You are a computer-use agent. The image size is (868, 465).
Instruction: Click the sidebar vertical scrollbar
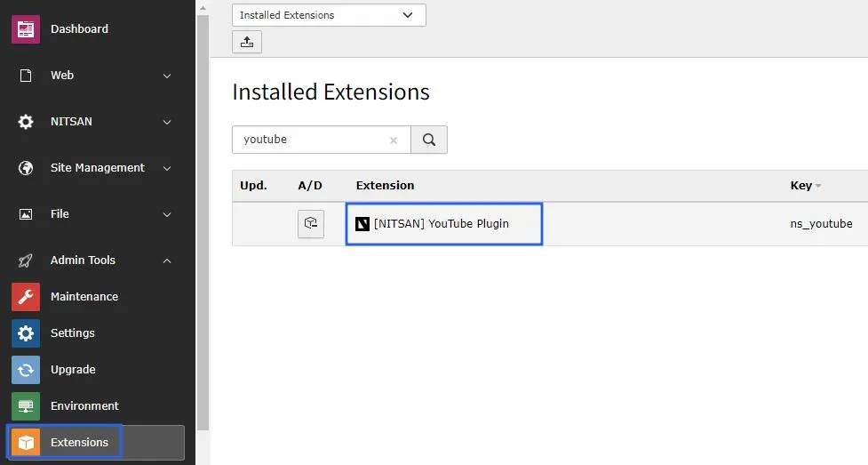[203, 223]
